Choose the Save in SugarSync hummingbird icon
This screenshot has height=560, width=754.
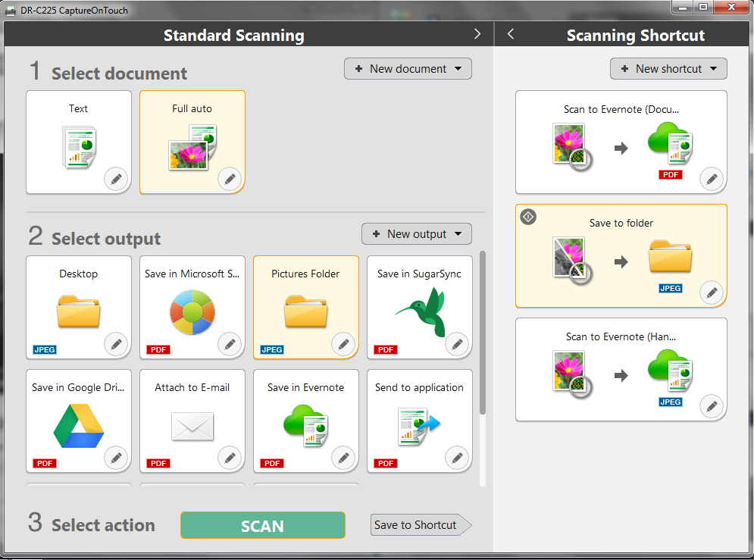tap(422, 312)
